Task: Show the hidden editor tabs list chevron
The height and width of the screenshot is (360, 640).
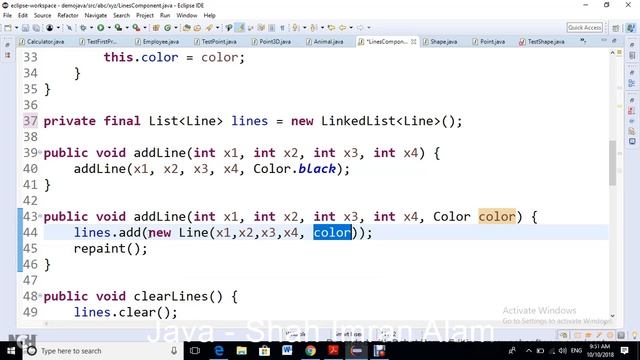Action: coord(583,41)
